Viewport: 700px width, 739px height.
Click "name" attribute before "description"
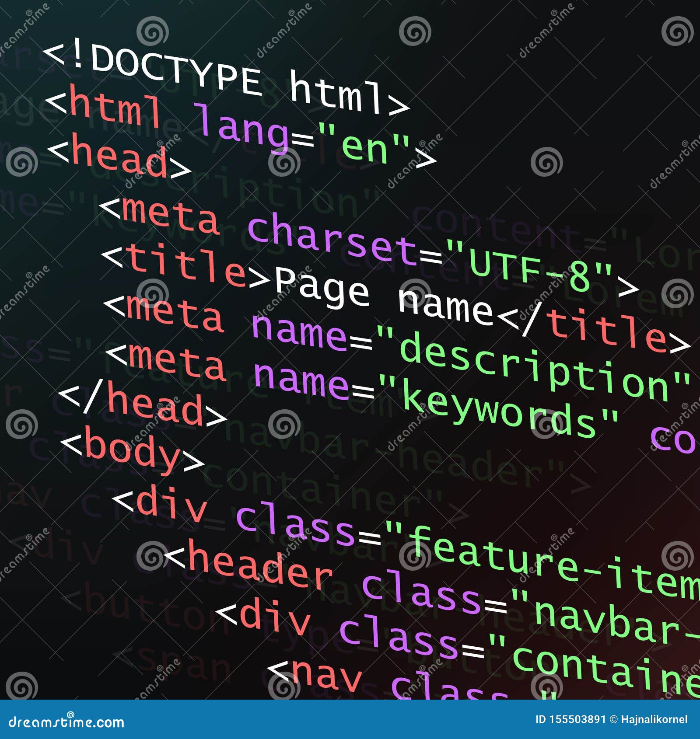[300, 332]
